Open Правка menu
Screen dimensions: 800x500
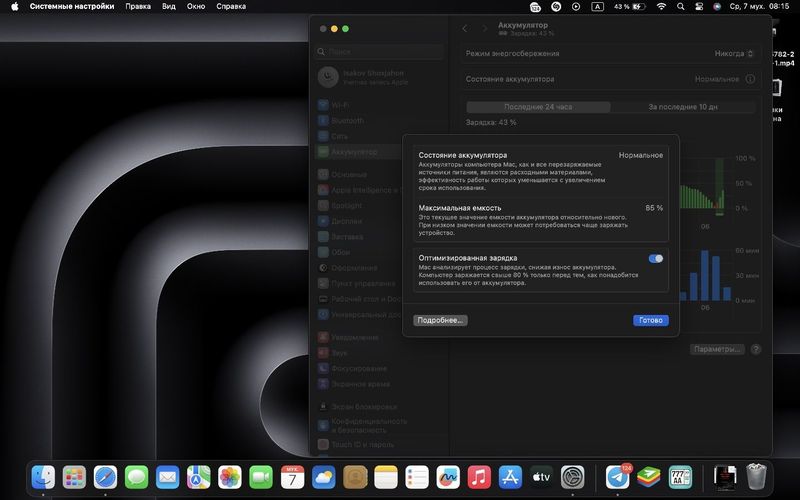pos(138,7)
